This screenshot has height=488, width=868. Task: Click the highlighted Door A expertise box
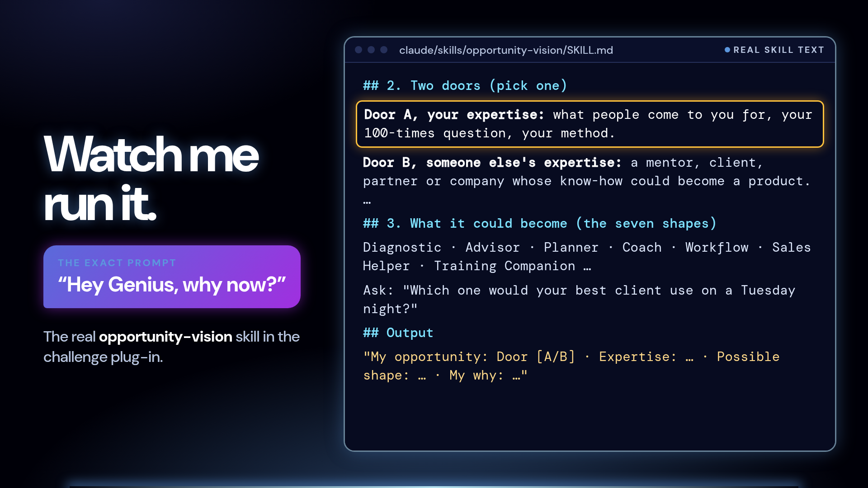pyautogui.click(x=590, y=124)
